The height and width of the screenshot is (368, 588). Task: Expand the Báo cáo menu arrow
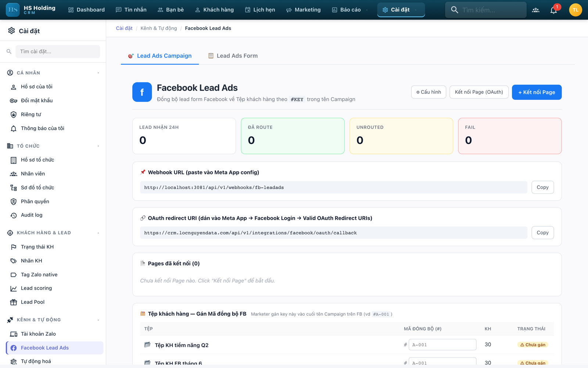point(367,10)
